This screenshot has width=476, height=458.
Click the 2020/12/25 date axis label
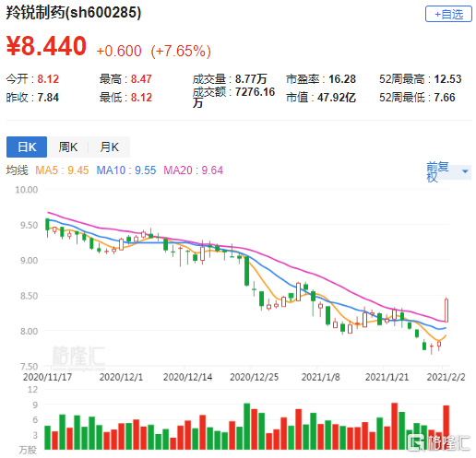255,377
